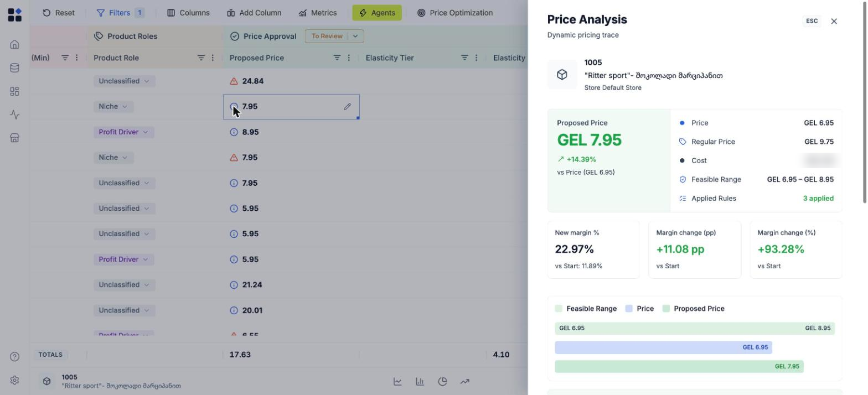Select the 24.84 proposed price cell

click(291, 81)
